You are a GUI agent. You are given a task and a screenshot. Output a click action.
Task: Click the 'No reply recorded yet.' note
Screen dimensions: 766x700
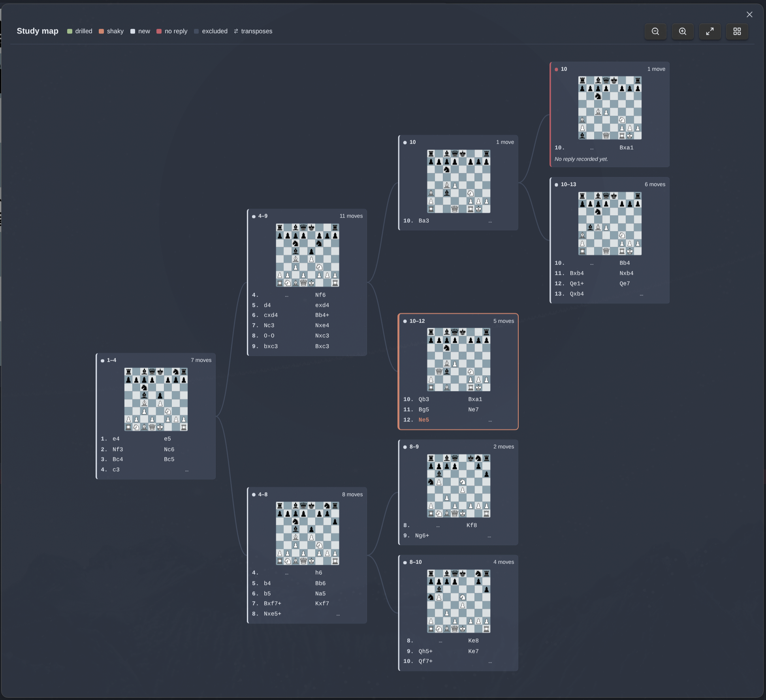582,159
